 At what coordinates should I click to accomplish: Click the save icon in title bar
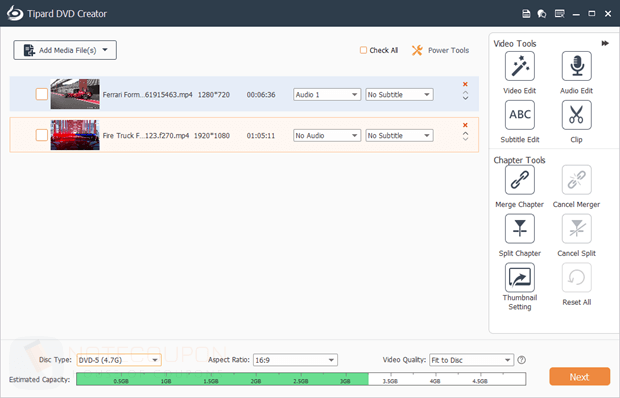(x=526, y=14)
